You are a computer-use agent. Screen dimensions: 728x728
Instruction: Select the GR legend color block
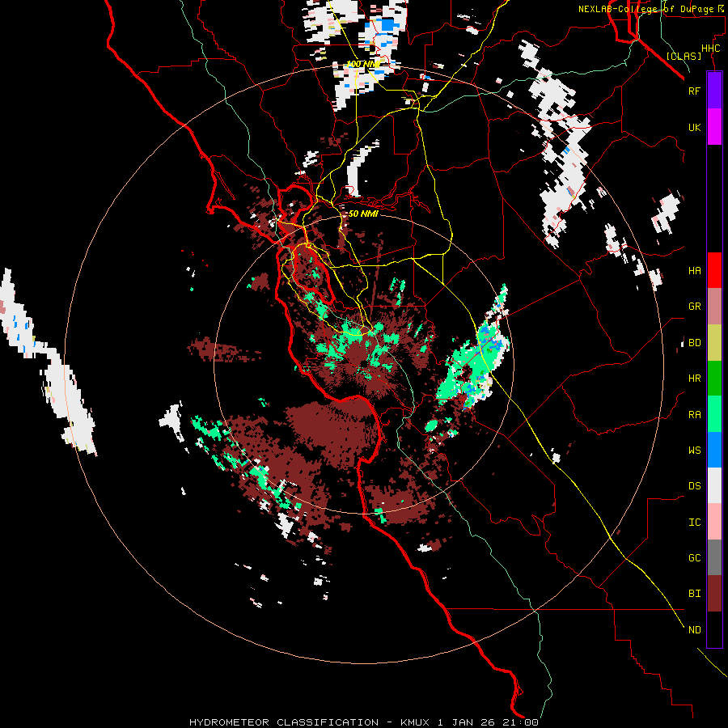coord(714,307)
